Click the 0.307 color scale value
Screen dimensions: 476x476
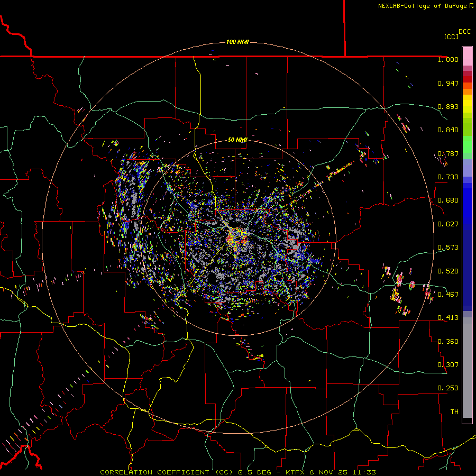click(448, 365)
